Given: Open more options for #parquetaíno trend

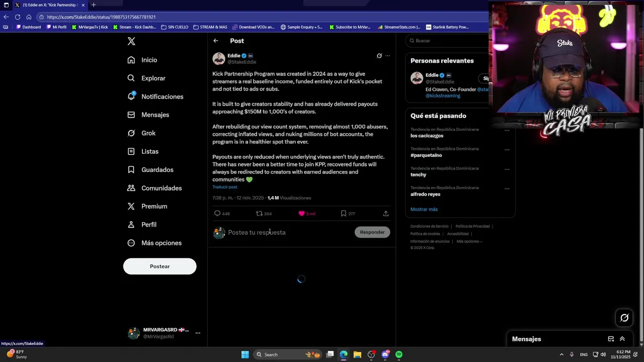Looking at the screenshot, I should 507,149.
